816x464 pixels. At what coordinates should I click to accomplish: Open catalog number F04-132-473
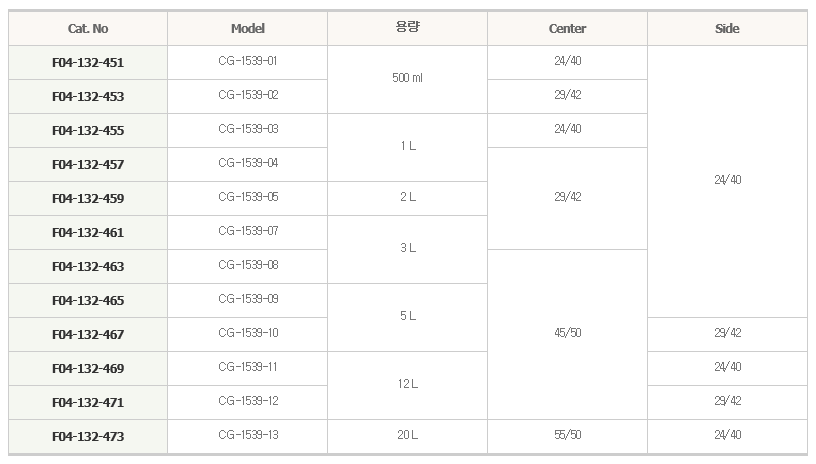tap(88, 436)
